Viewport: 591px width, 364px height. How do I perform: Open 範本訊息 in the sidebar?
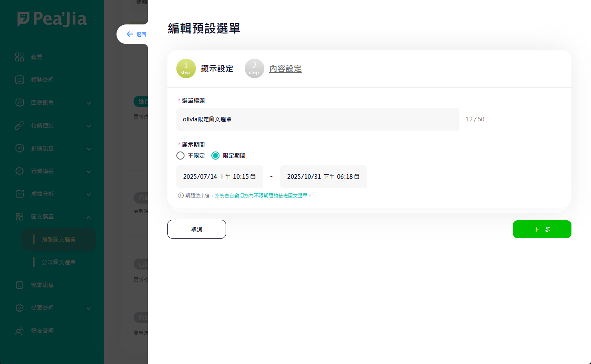click(x=42, y=285)
